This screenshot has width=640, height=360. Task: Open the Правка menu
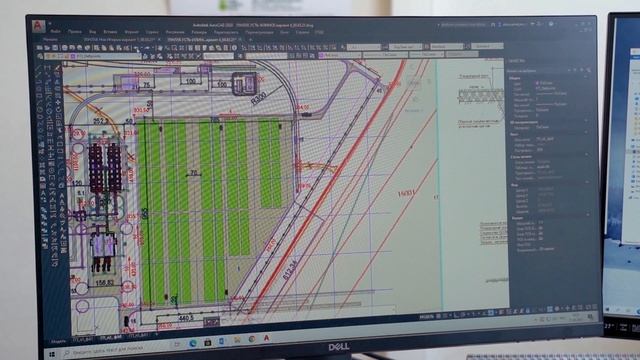click(x=75, y=31)
